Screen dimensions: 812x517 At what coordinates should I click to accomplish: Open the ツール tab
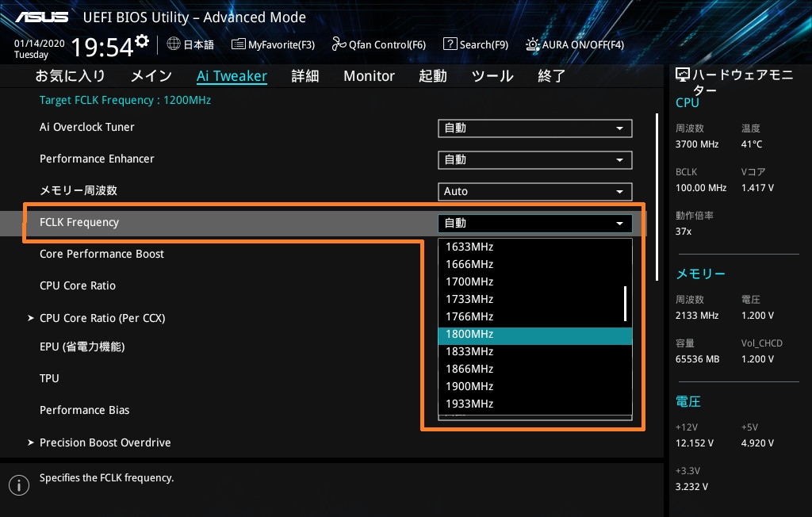tap(492, 76)
